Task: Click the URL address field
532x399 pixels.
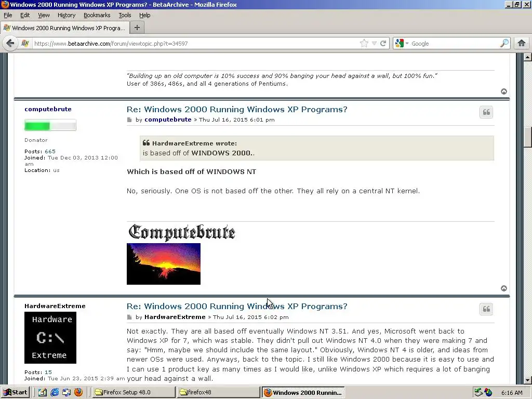Action: (x=195, y=44)
